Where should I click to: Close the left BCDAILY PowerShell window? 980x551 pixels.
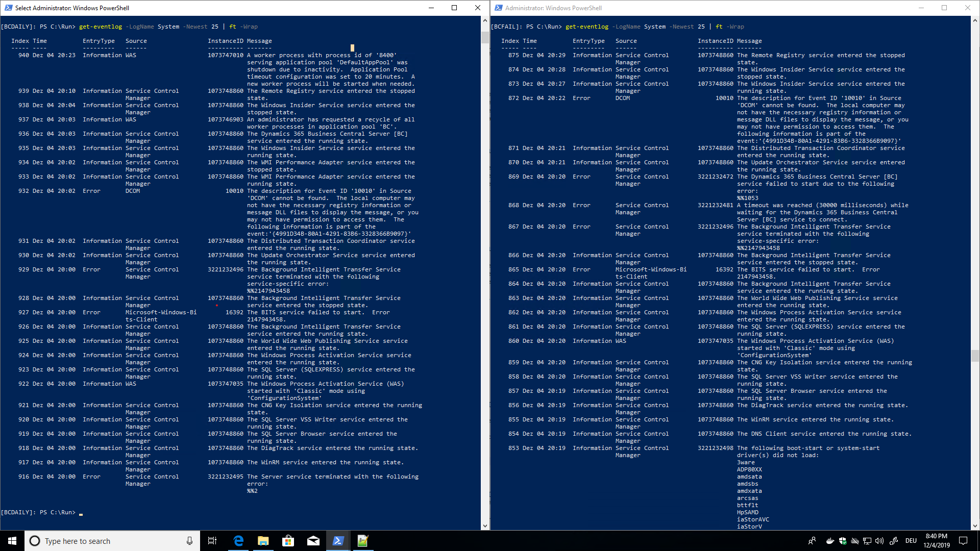478,8
